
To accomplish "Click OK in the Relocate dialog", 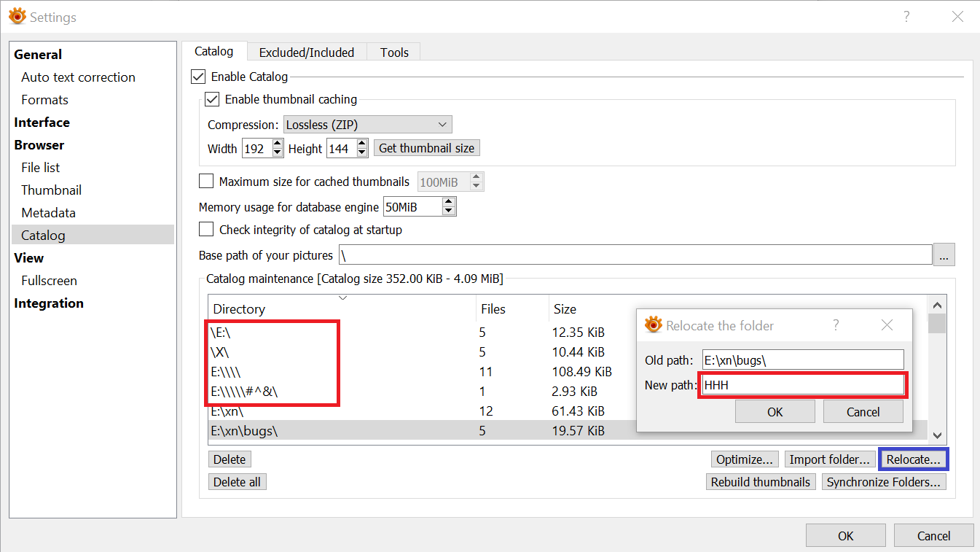I will (x=775, y=412).
